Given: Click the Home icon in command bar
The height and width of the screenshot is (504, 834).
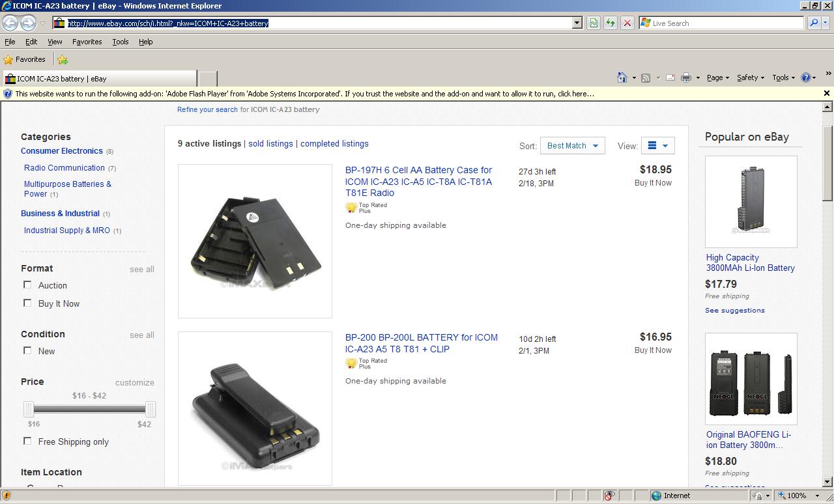Looking at the screenshot, I should pos(622,77).
